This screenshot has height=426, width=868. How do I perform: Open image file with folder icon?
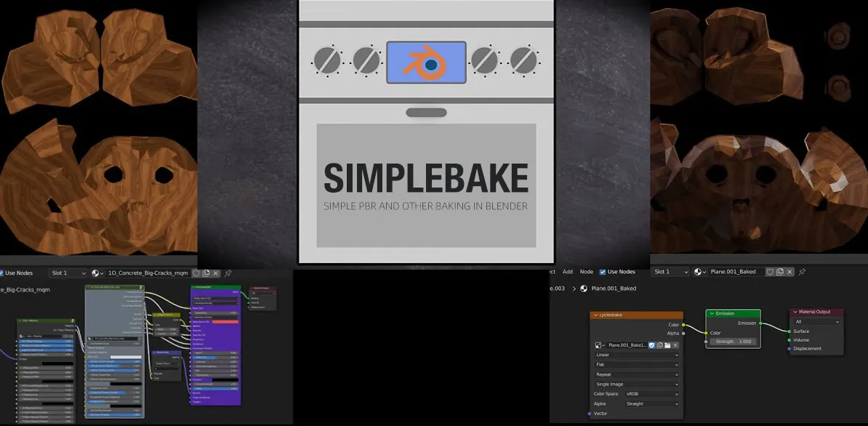(667, 345)
